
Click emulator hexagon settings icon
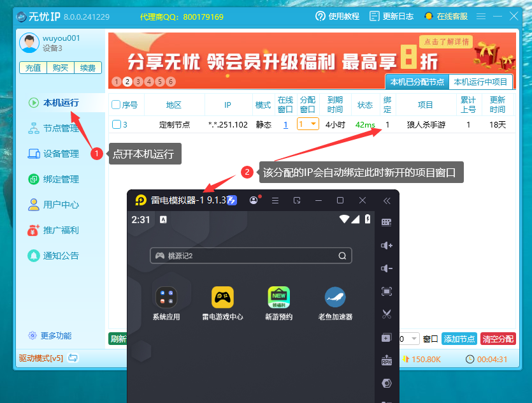(387, 383)
